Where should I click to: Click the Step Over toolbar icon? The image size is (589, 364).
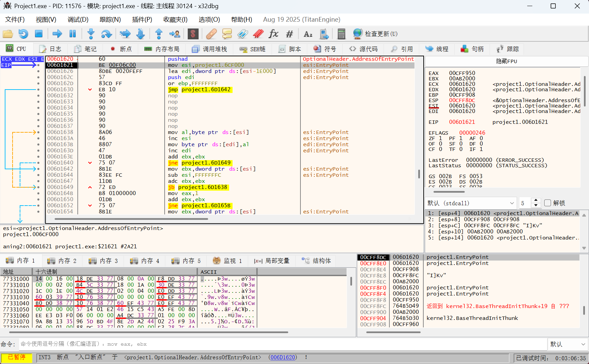107,34
